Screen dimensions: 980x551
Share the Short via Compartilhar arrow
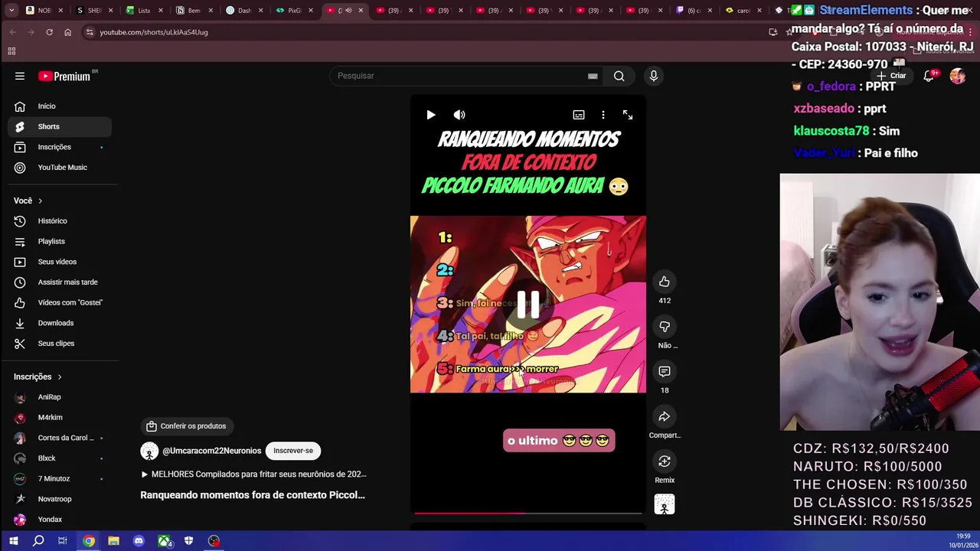coord(665,416)
